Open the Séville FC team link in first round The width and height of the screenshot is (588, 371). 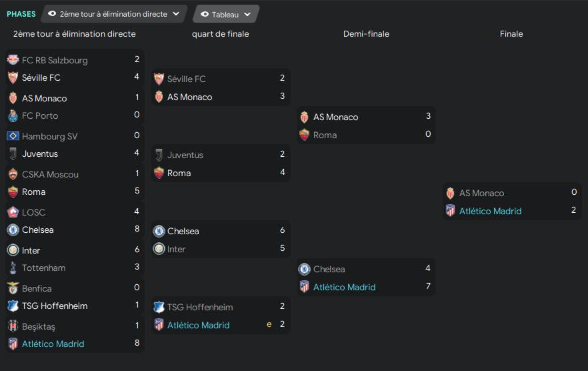[41, 77]
